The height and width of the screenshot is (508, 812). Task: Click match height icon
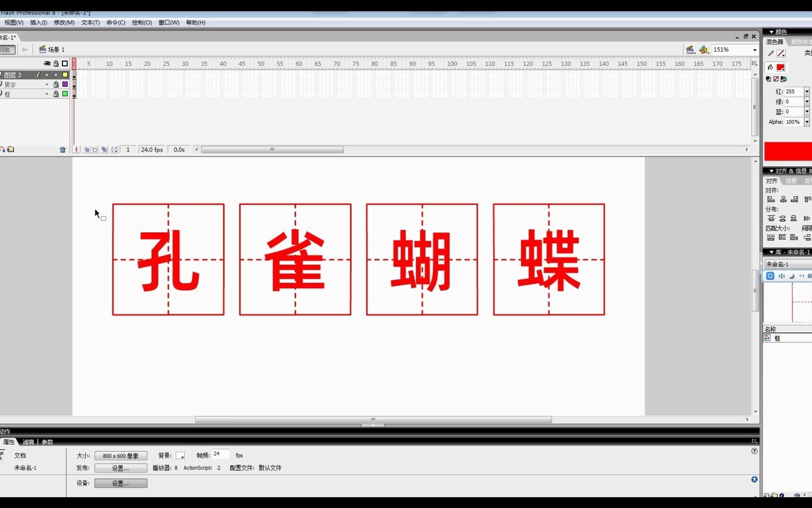(x=782, y=238)
